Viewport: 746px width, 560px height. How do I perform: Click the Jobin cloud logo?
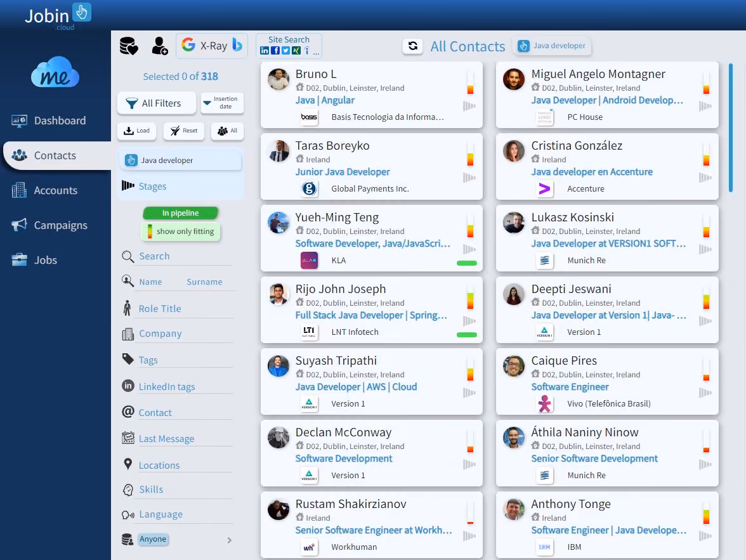click(x=57, y=16)
